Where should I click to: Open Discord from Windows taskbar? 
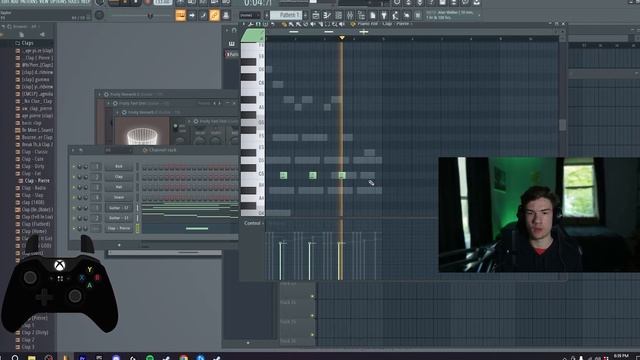[116, 358]
